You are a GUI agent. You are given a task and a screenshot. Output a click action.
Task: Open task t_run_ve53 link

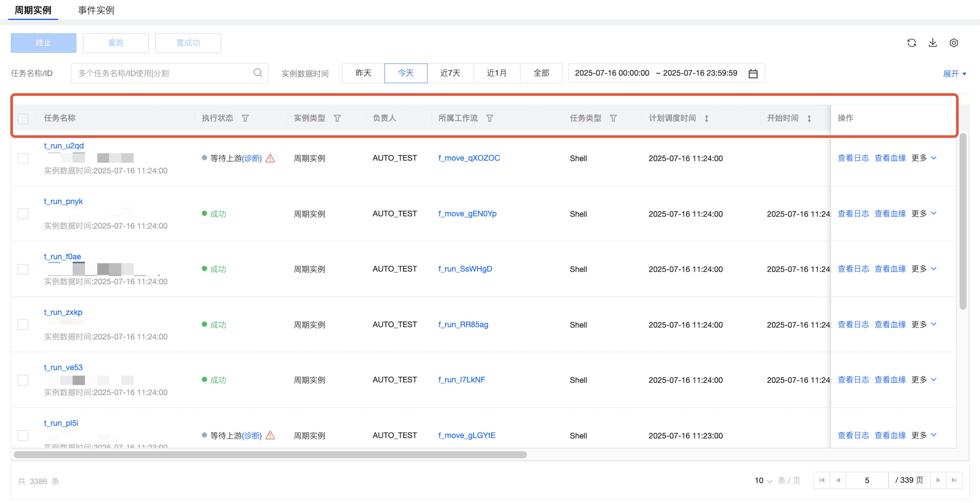click(63, 367)
